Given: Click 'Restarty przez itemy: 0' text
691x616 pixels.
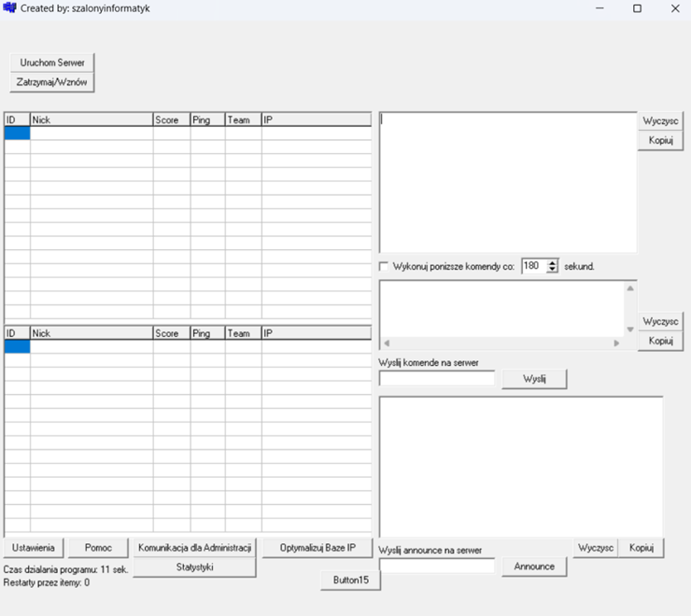Looking at the screenshot, I should [47, 582].
